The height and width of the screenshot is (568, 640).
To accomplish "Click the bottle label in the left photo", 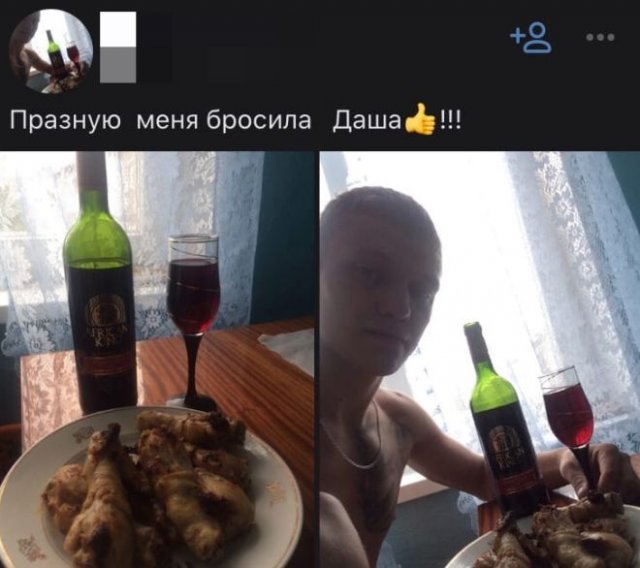I will click(104, 326).
